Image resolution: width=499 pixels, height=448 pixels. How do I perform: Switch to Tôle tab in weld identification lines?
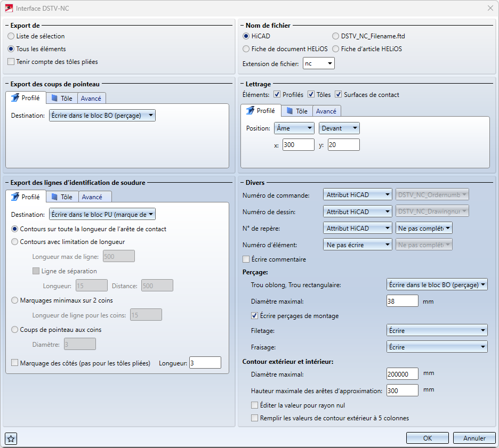pyautogui.click(x=61, y=197)
